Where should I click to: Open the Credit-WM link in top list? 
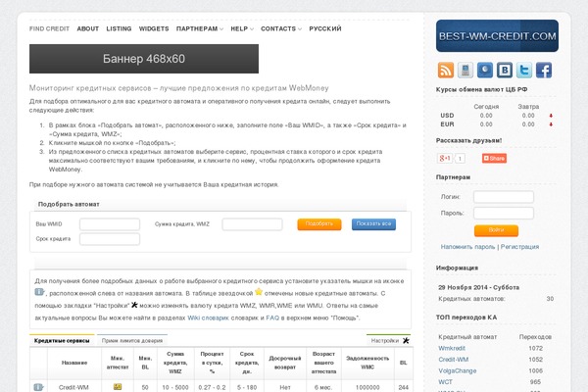(x=454, y=360)
